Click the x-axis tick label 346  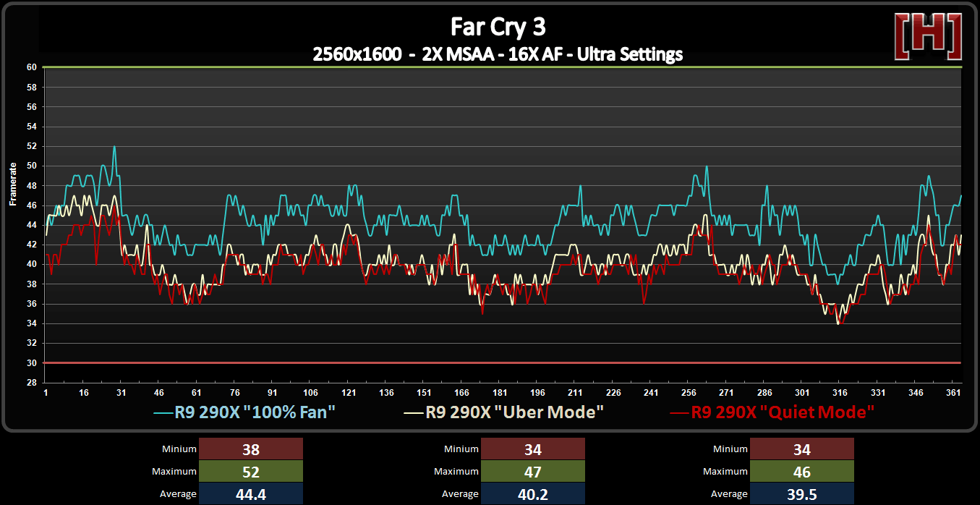click(916, 392)
